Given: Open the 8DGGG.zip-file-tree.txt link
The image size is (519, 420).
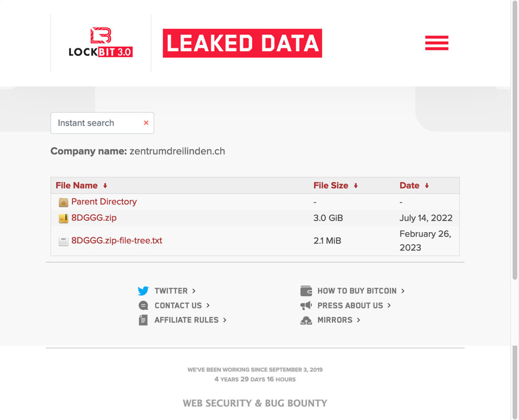Looking at the screenshot, I should (117, 241).
